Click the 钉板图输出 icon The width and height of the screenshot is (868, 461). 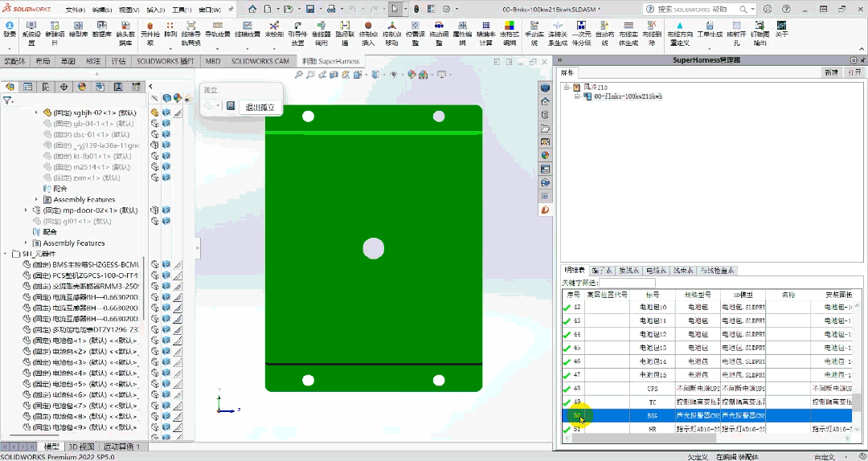pos(760,26)
